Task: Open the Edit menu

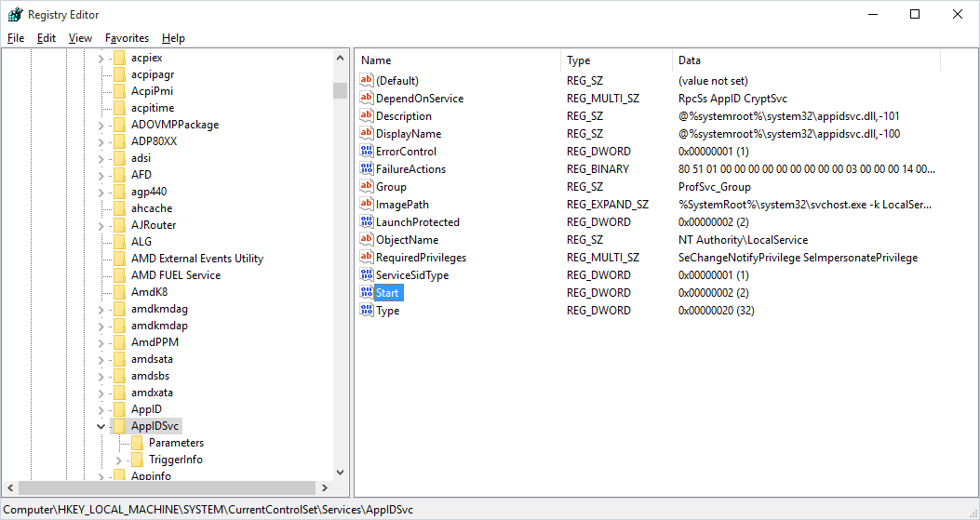Action: (47, 38)
